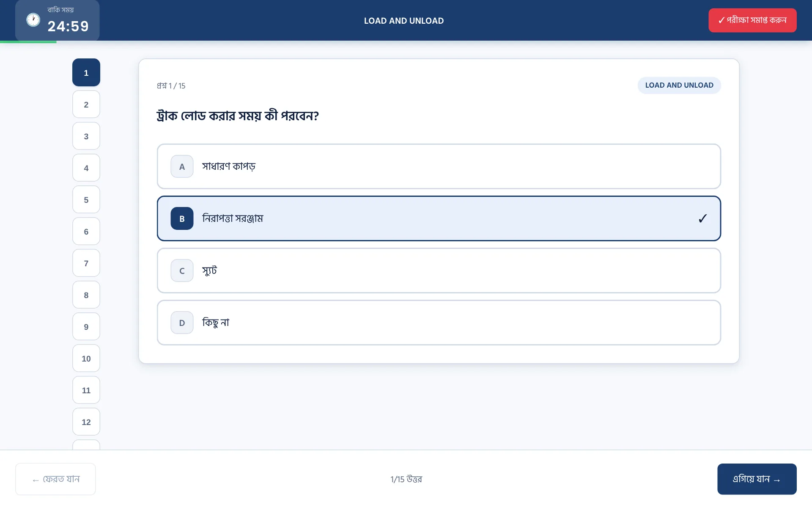Jump to question 2
Image resolution: width=812 pixels, height=508 pixels.
pyautogui.click(x=86, y=104)
